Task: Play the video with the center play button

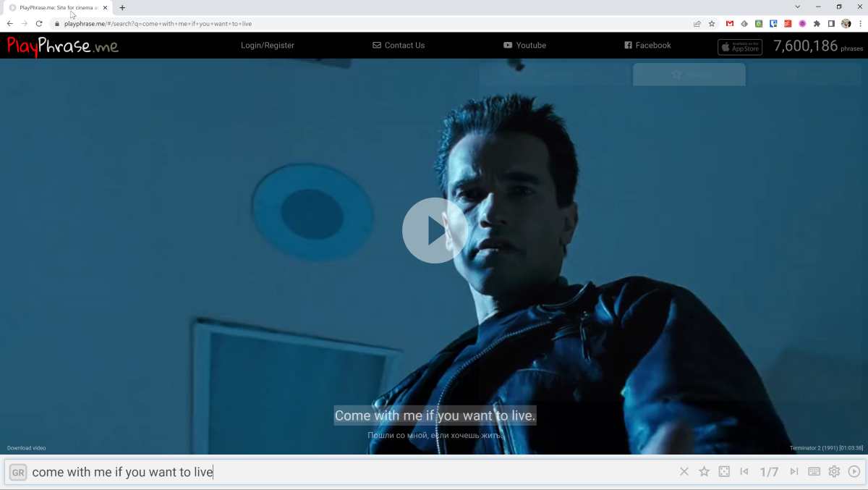Action: pyautogui.click(x=435, y=230)
